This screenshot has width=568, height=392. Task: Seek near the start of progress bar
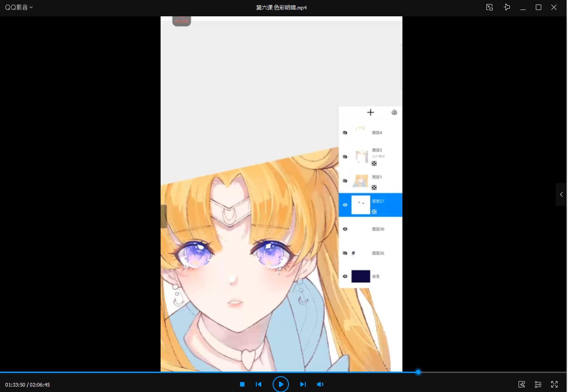click(5, 372)
